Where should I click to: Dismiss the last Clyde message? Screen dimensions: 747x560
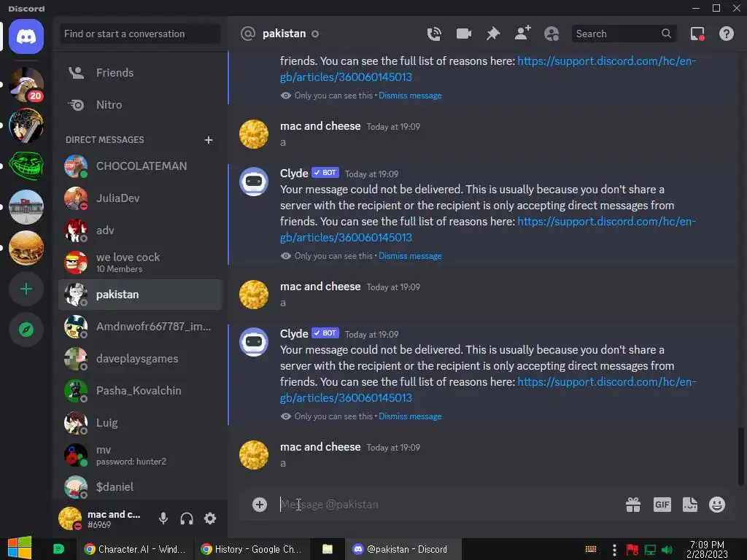(x=410, y=416)
